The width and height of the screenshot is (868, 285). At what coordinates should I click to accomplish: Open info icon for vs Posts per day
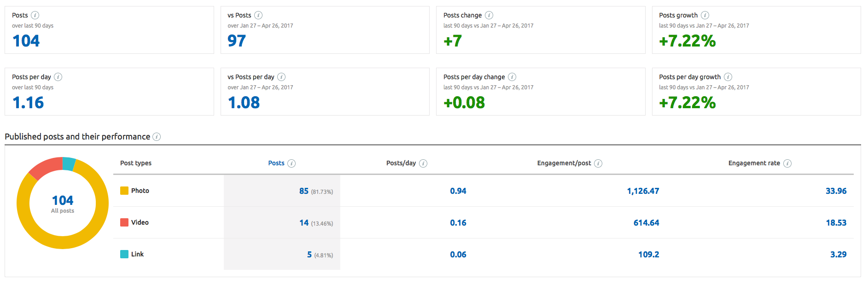point(281,77)
